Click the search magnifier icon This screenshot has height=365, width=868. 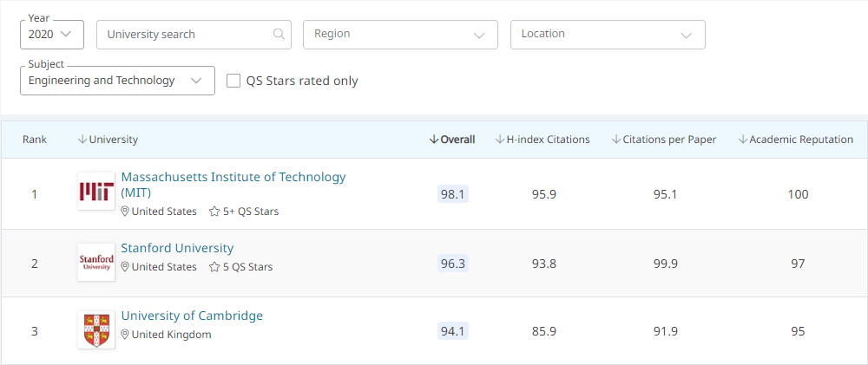point(279,34)
